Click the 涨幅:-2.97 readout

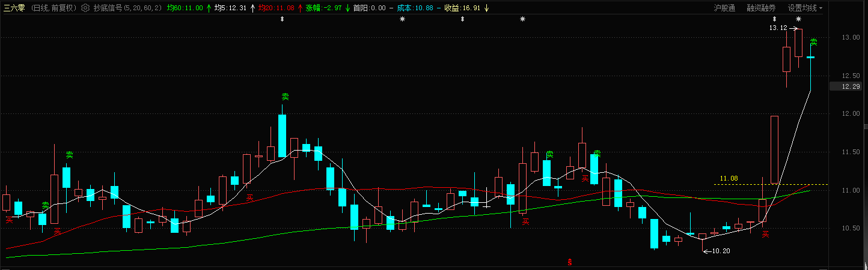[x=323, y=8]
